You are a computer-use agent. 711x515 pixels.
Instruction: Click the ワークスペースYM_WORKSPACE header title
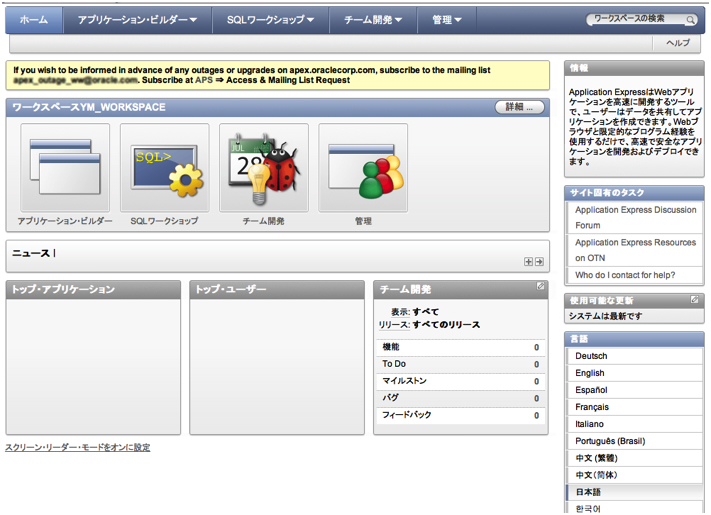(x=89, y=107)
